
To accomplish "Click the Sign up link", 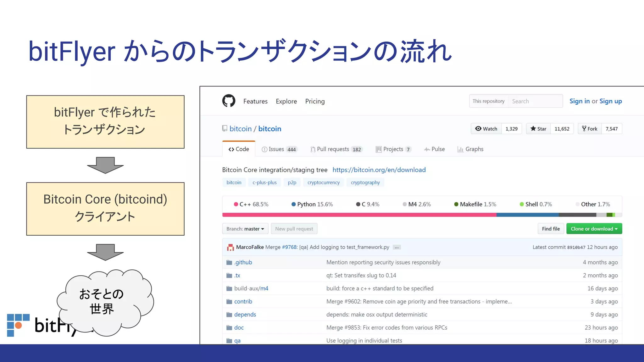I will coord(611,101).
